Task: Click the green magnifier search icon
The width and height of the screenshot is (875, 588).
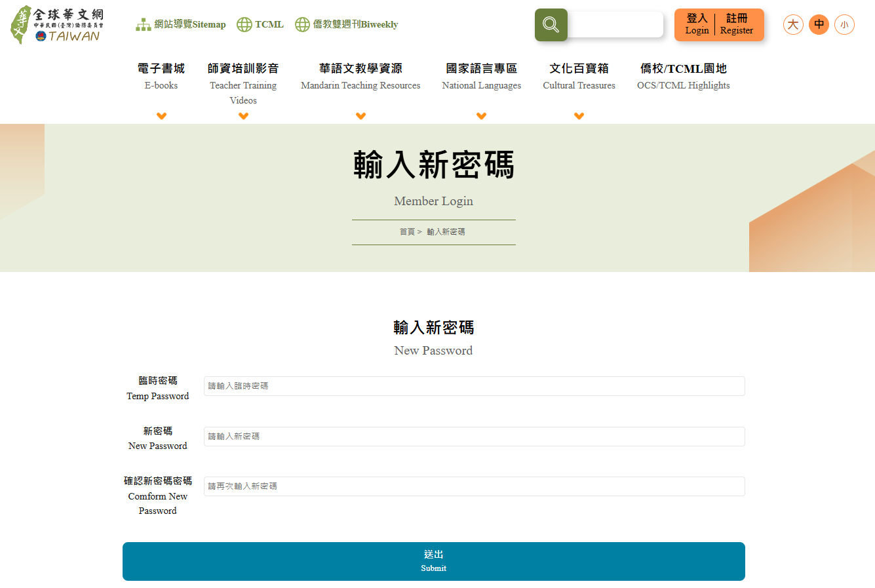Action: tap(551, 25)
